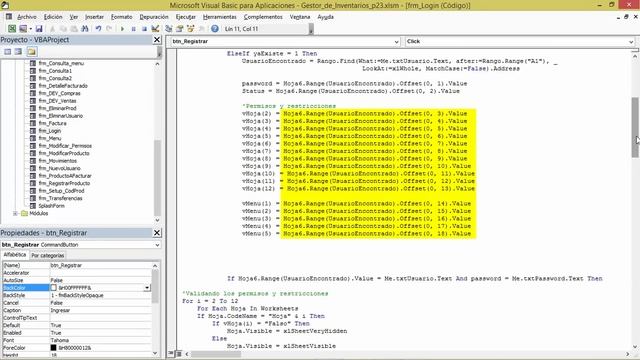The width and height of the screenshot is (640, 360).
Task: Open the Formato menu
Action: point(121,17)
